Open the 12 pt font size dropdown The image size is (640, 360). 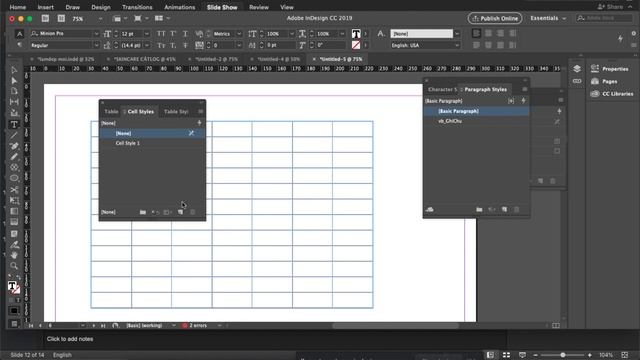pyautogui.click(x=147, y=33)
